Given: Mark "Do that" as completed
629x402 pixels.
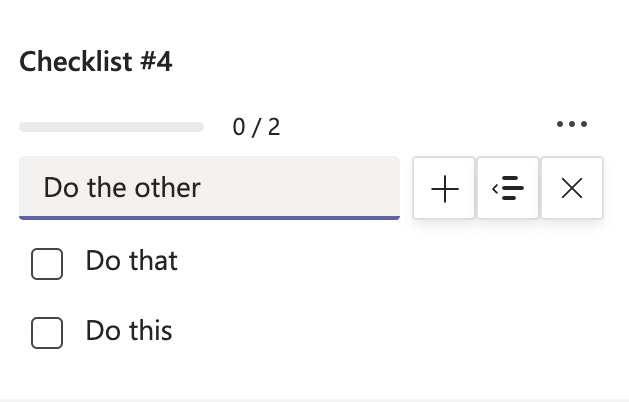Looking at the screenshot, I should (x=47, y=264).
